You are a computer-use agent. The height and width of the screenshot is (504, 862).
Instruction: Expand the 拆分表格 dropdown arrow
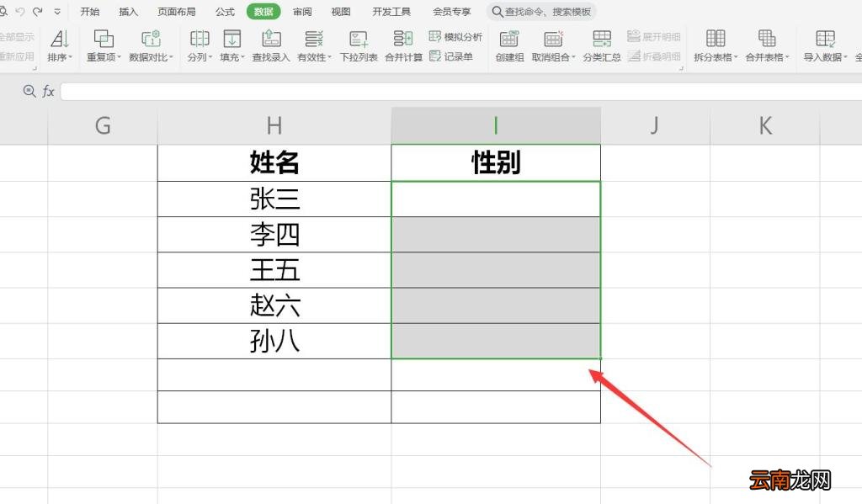tap(736, 57)
